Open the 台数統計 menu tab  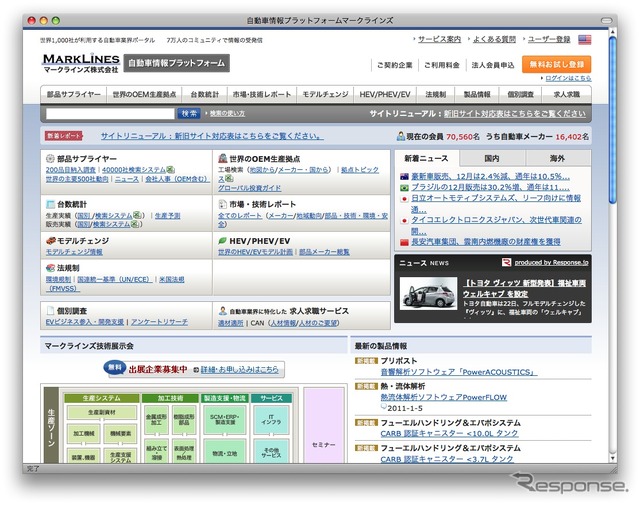[x=204, y=94]
